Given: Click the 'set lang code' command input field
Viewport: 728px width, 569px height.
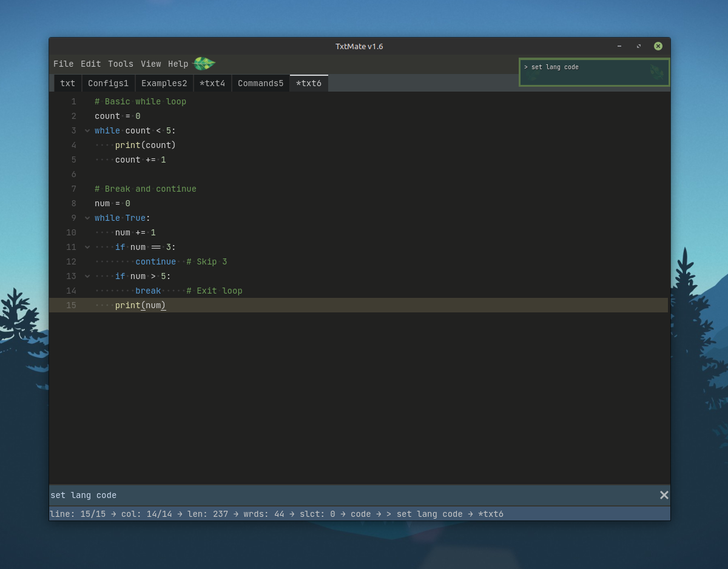Looking at the screenshot, I should pyautogui.click(x=352, y=495).
